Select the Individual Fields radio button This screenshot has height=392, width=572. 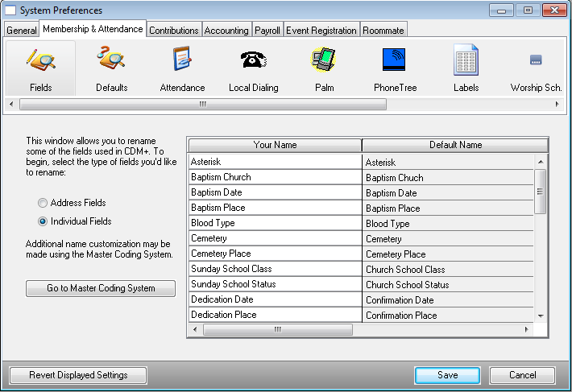click(x=43, y=221)
